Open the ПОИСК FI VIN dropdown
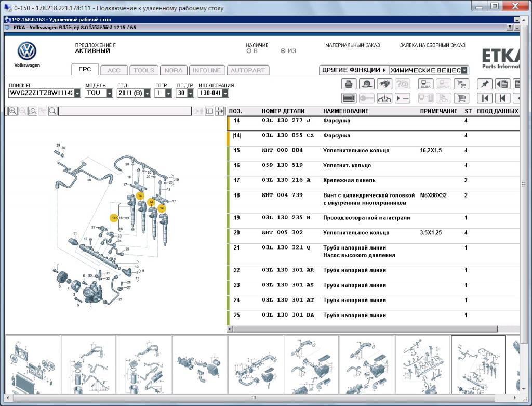Viewport: 532px width, 406px height. click(x=77, y=93)
